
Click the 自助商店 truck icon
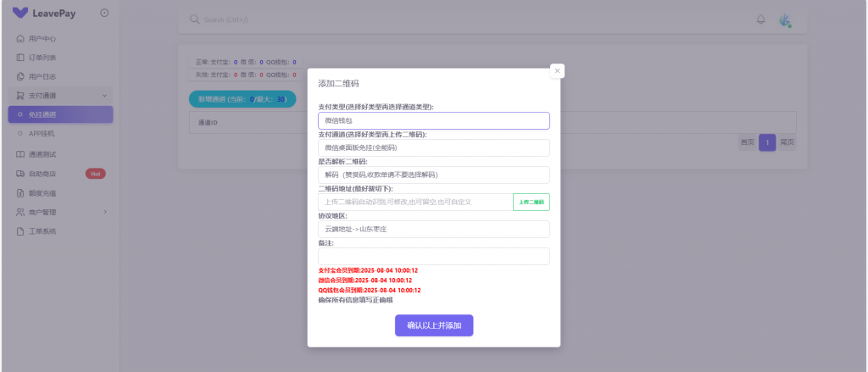pyautogui.click(x=20, y=174)
